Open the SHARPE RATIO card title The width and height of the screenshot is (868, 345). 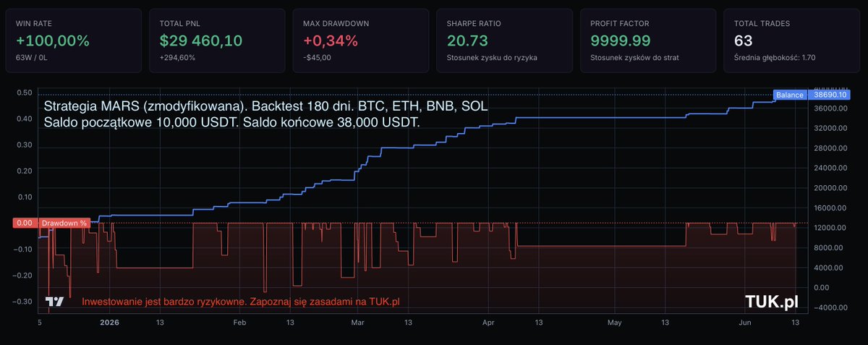tap(472, 23)
